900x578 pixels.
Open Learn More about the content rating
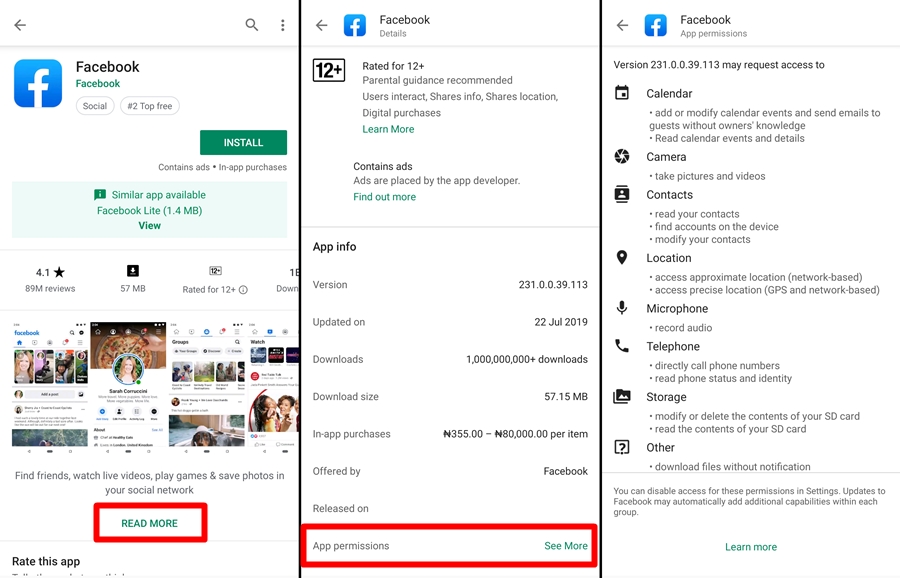click(388, 129)
